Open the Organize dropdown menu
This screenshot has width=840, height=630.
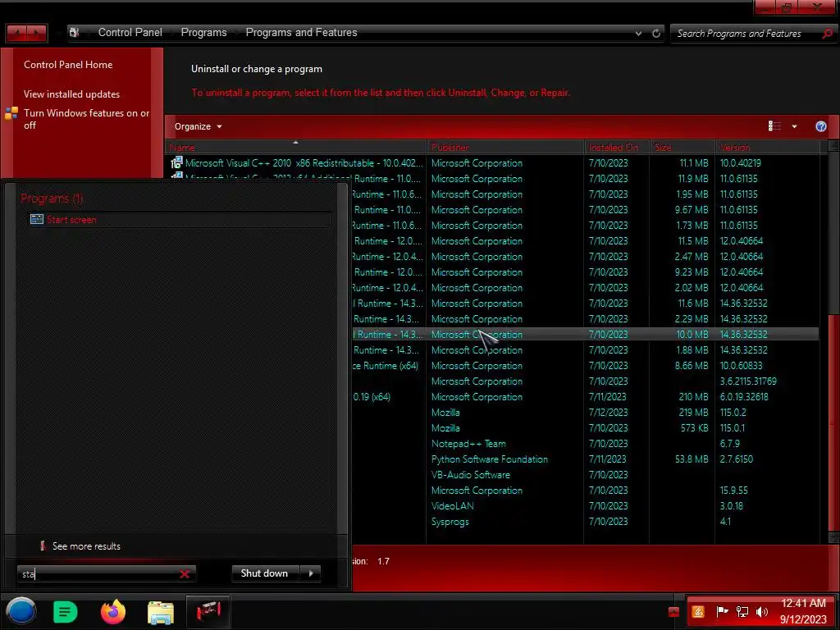[199, 126]
